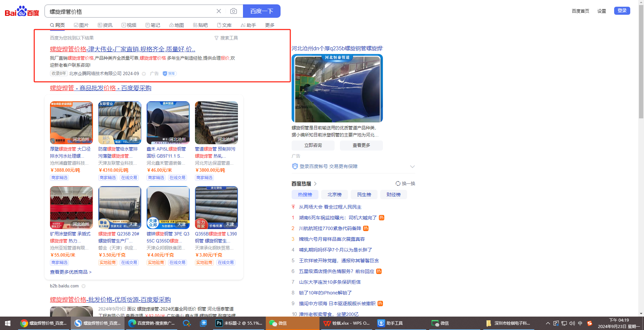Select the 热搜榜 tab

point(305,195)
